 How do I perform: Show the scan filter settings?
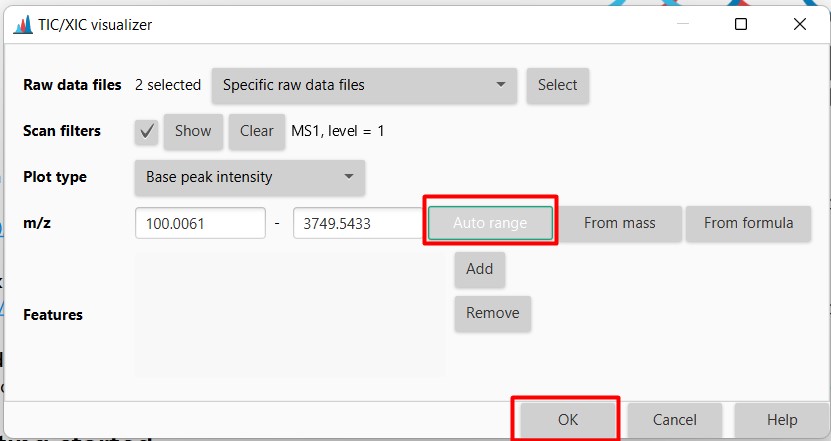193,131
